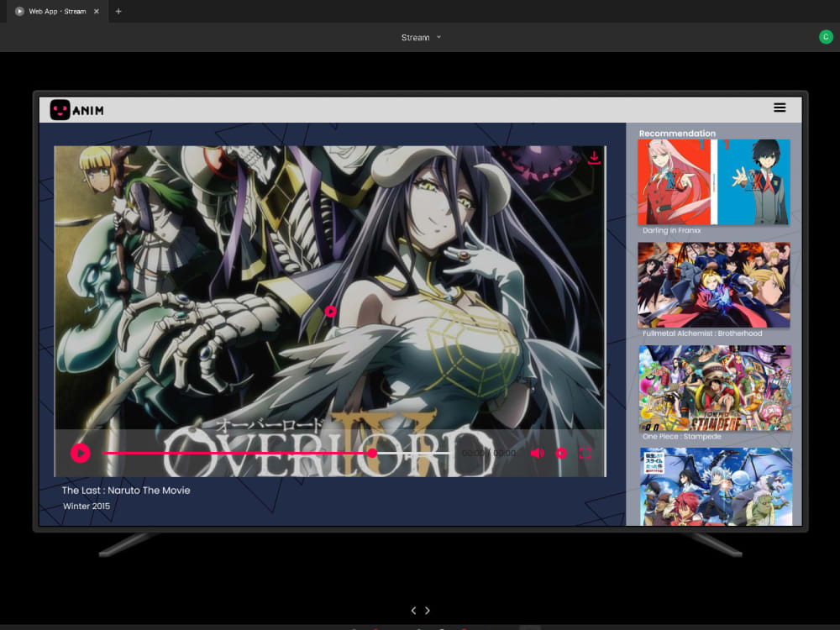
Task: Go to previous screen with left chevron
Action: 413,610
